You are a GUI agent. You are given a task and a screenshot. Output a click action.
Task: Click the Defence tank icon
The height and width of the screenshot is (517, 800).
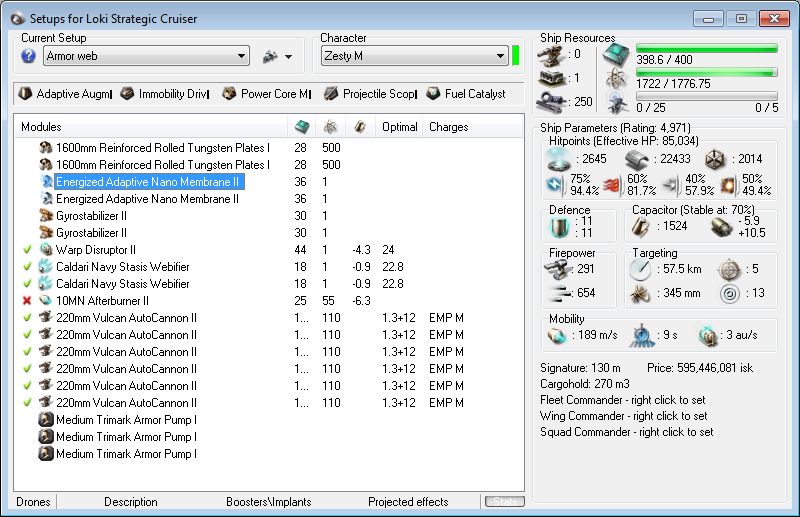(x=559, y=228)
